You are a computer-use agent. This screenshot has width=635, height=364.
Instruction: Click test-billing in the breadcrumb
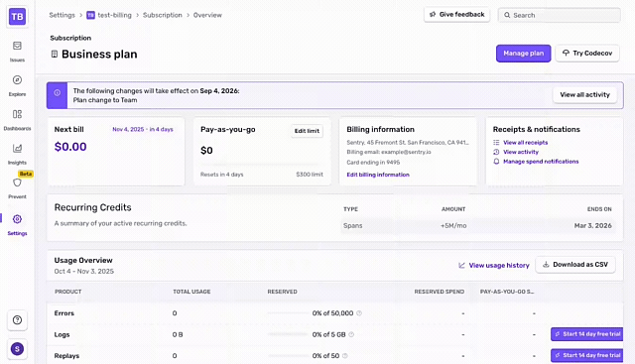tap(115, 15)
